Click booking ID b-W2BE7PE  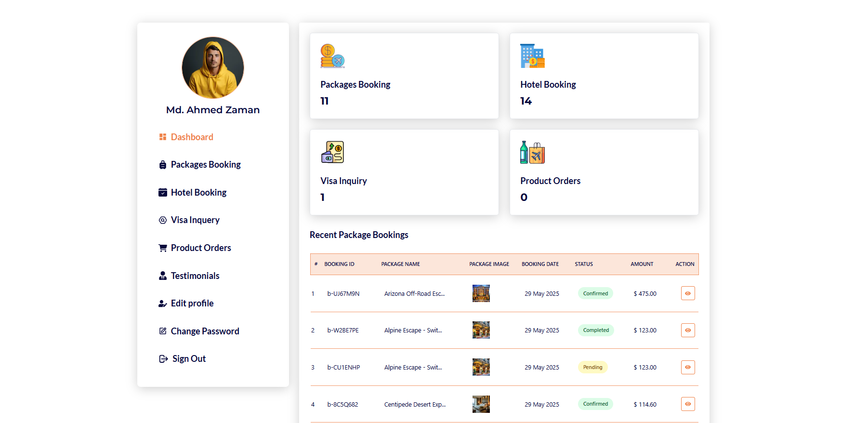pyautogui.click(x=343, y=330)
